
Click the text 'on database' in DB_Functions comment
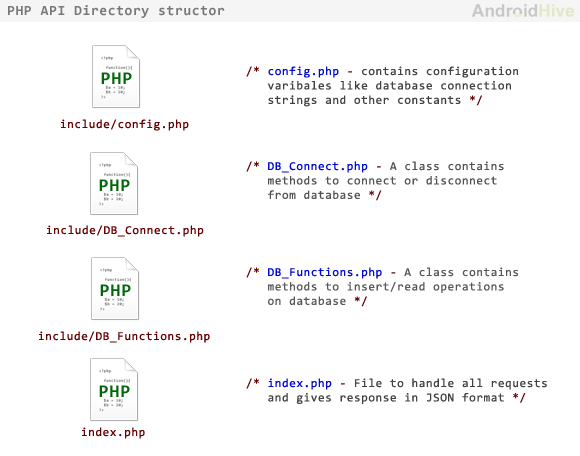pyautogui.click(x=307, y=301)
